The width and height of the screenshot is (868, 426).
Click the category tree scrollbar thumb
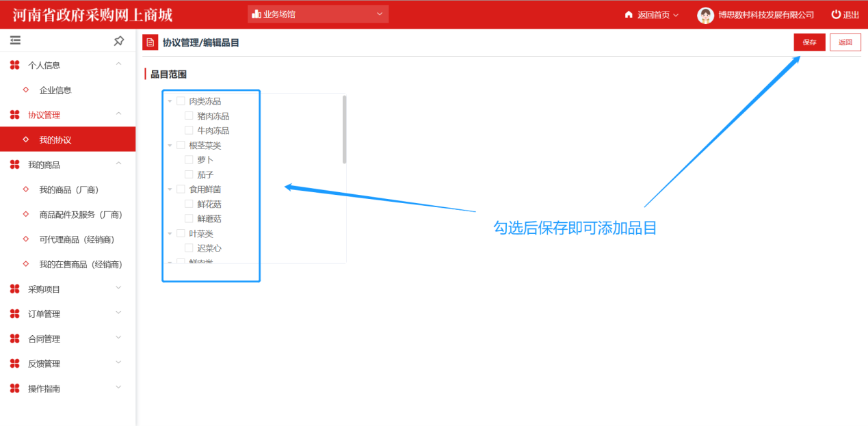click(x=345, y=129)
